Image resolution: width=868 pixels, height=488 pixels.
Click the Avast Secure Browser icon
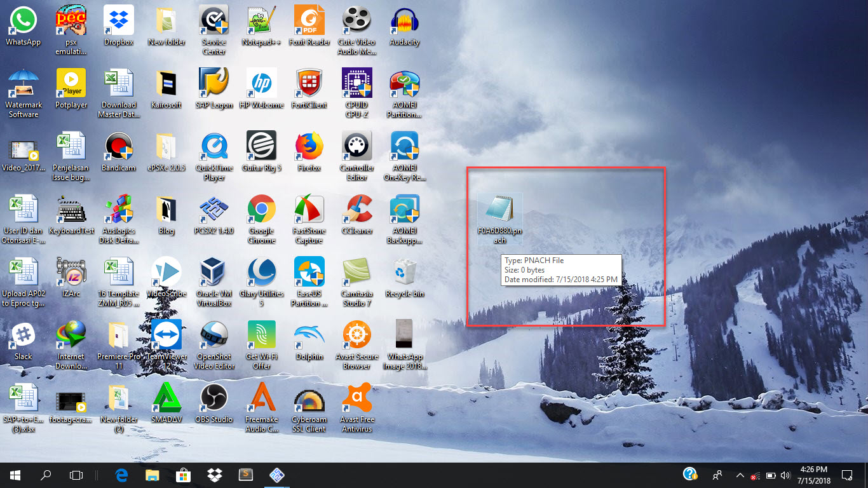point(357,335)
